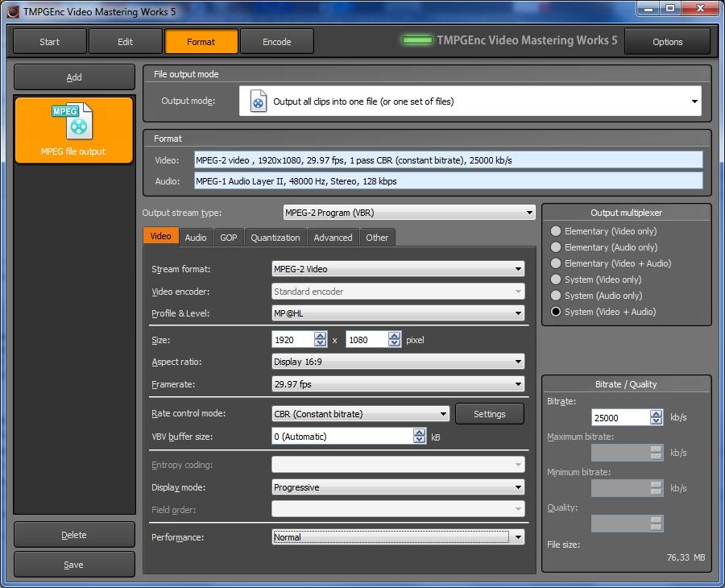Click the height size input field

(x=367, y=339)
